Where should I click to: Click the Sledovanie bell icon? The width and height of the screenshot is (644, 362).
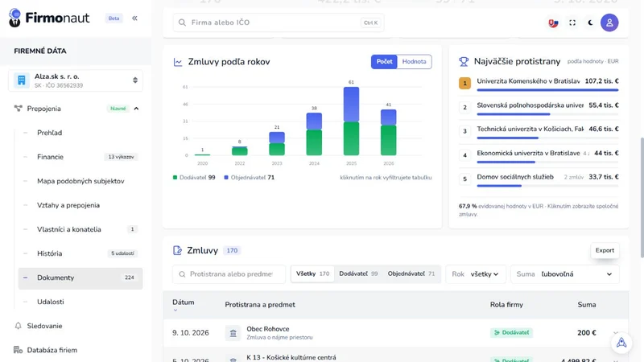point(18,326)
